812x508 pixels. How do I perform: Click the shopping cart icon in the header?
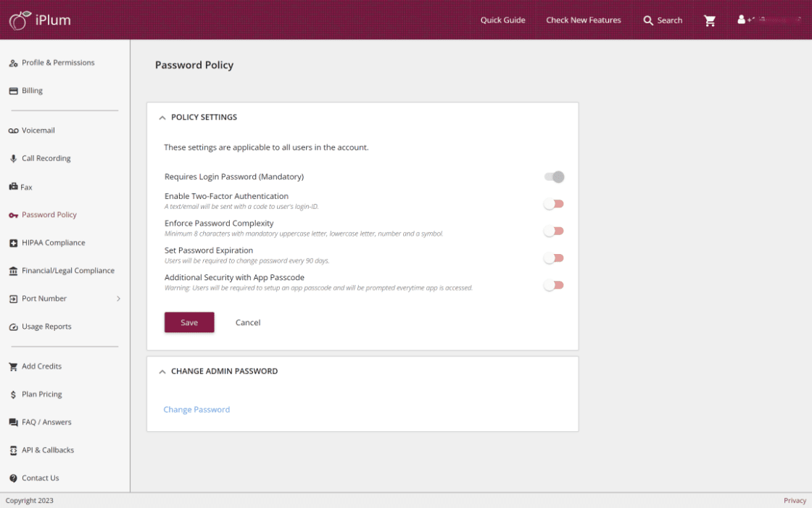pos(710,20)
